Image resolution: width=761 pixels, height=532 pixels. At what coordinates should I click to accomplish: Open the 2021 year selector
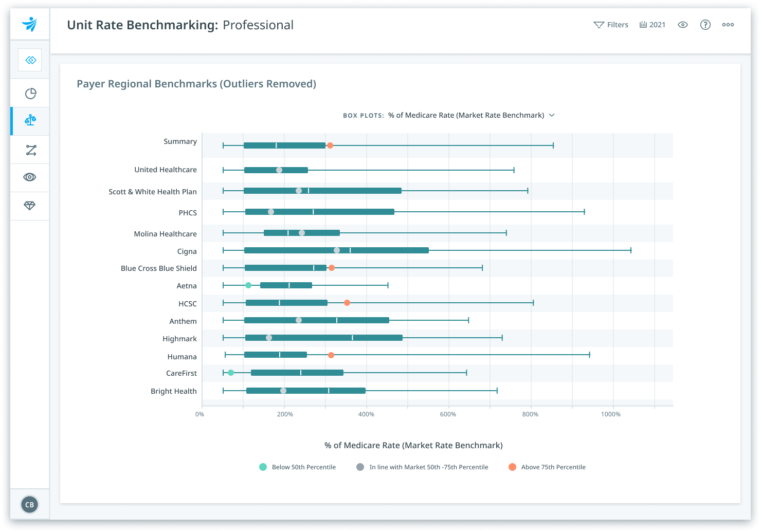tap(653, 25)
